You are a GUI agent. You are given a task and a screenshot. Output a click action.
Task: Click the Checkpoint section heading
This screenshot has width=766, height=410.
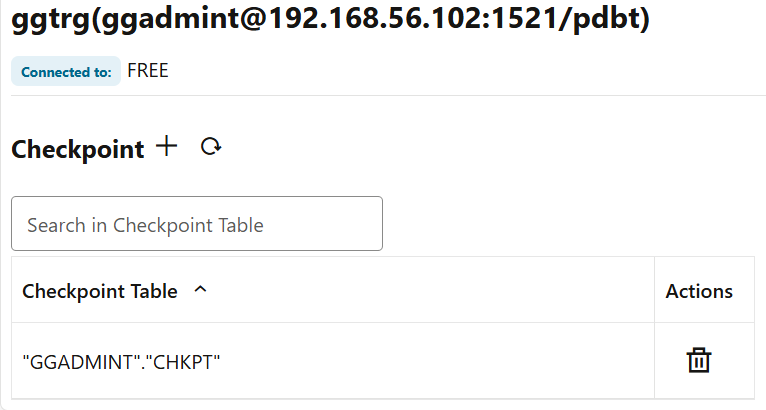78,149
